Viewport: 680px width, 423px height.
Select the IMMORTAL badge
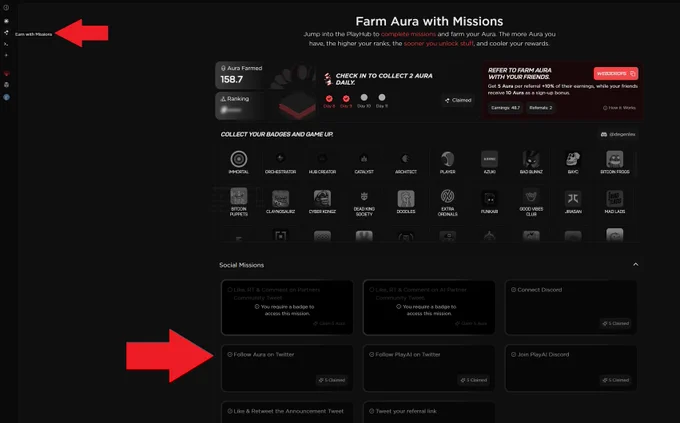239,162
